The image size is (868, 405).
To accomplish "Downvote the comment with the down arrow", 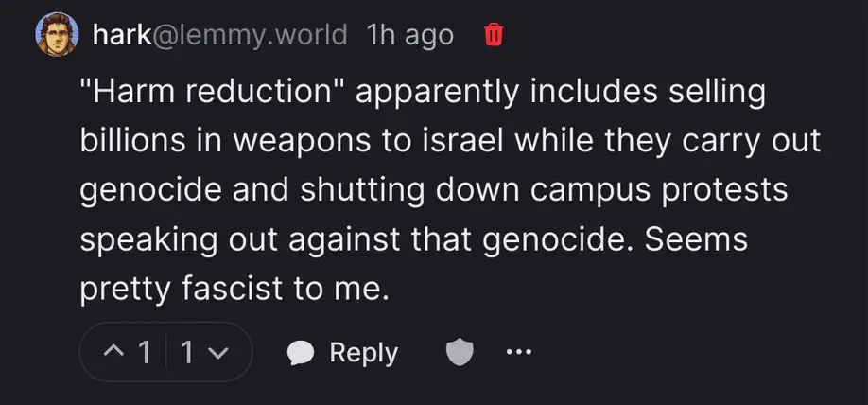I will pos(217,353).
